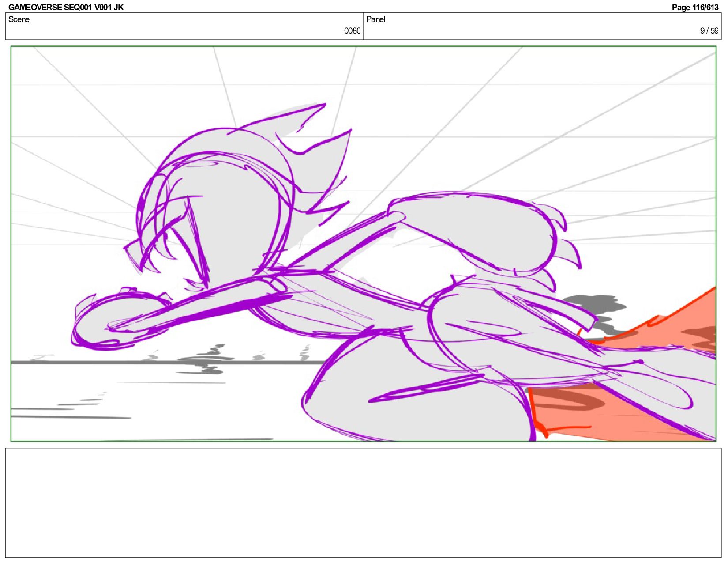Select the panel count '9 / 59'

(x=709, y=31)
